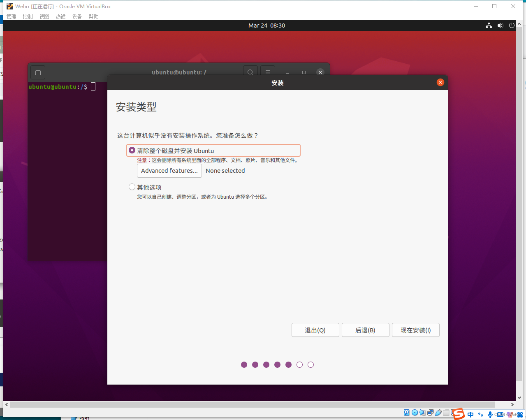The width and height of the screenshot is (526, 420).
Task: Click the horizontal scrollbar right arrow
Action: (512, 404)
